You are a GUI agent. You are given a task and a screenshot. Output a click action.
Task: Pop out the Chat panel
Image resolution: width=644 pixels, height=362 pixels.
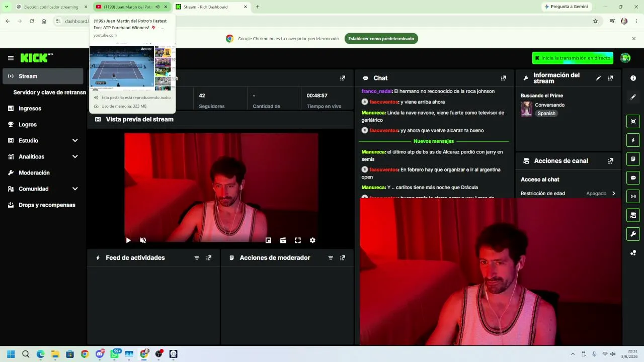point(503,78)
